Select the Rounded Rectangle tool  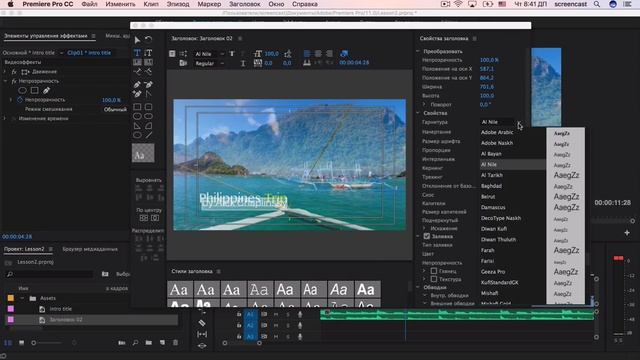149,107
